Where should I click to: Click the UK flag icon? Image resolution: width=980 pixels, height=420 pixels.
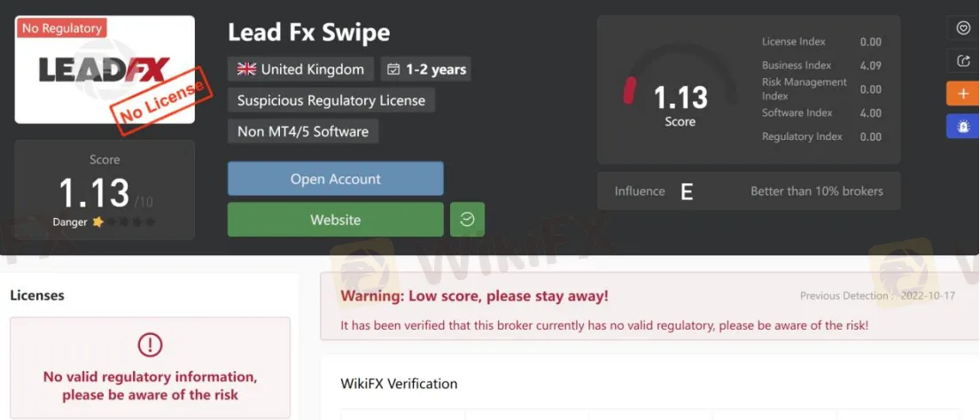pos(247,69)
